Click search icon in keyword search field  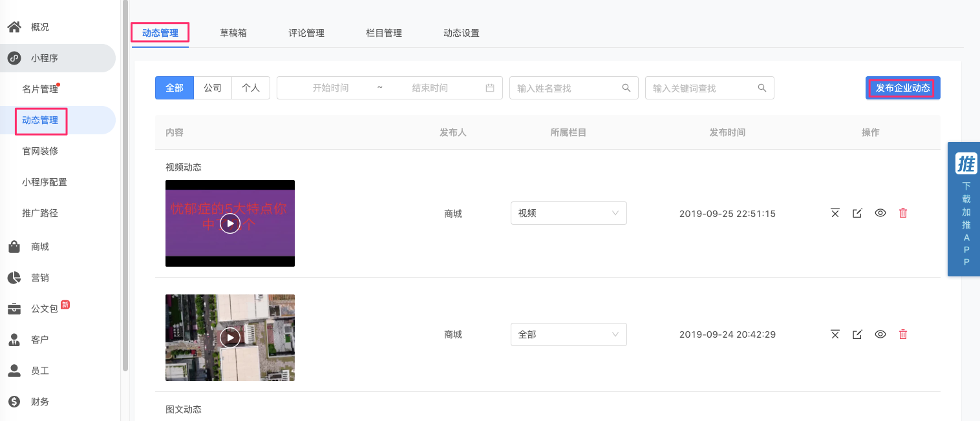click(762, 88)
